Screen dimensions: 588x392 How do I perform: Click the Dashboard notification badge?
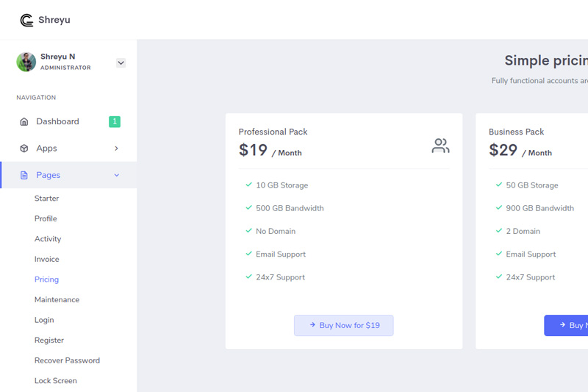115,121
